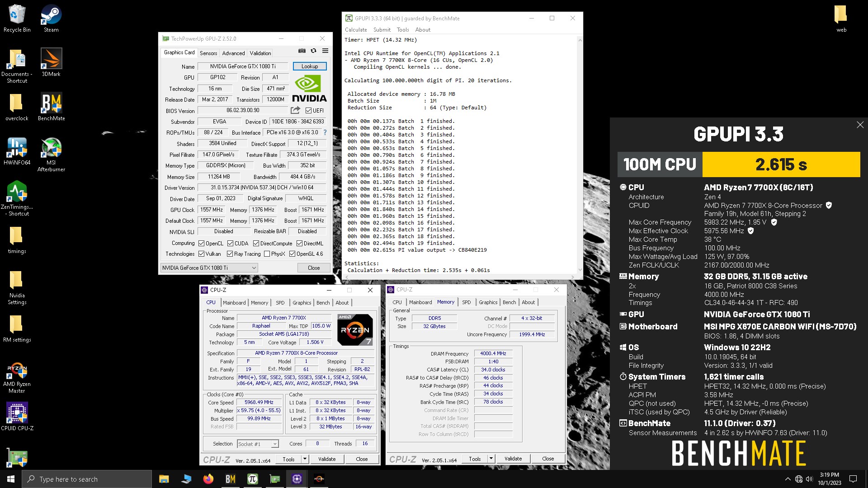This screenshot has width=868, height=488.
Task: Open the ZenTimings shortcut icon
Action: (17, 199)
